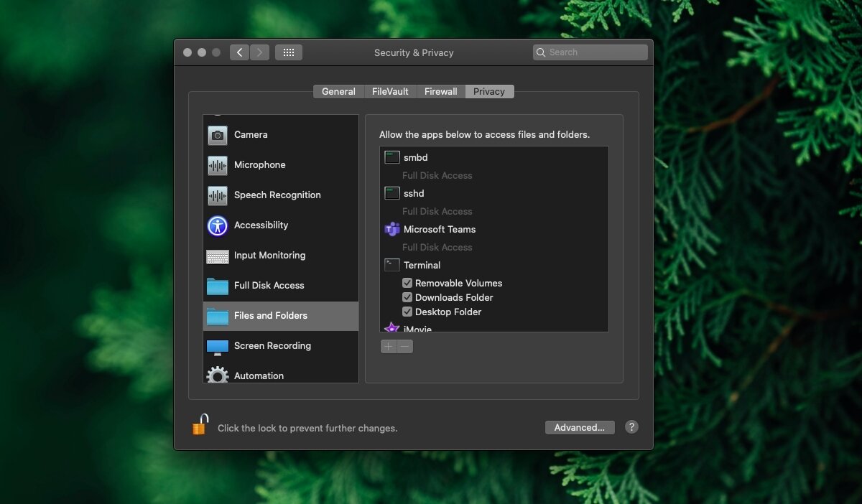Screen dimensions: 862x504
Task: Open help with question mark button
Action: (x=631, y=426)
